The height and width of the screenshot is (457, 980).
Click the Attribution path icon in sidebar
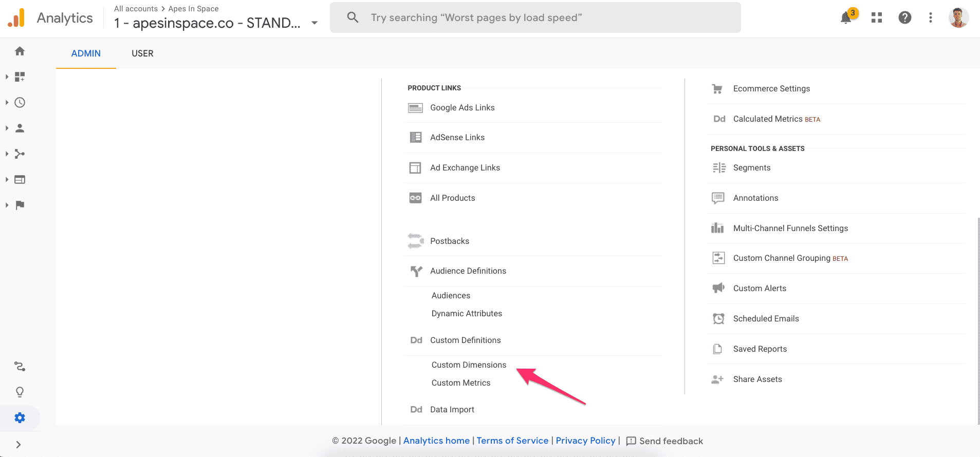(20, 366)
